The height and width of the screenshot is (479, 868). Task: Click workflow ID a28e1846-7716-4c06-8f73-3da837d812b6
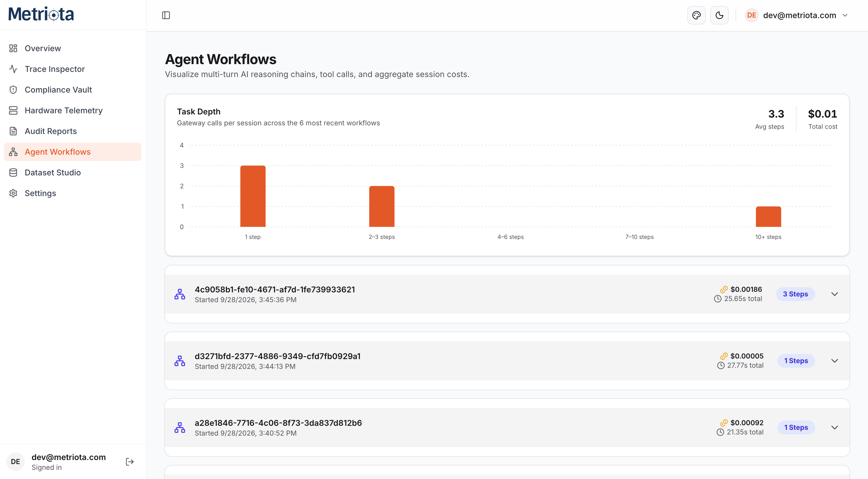pyautogui.click(x=278, y=423)
